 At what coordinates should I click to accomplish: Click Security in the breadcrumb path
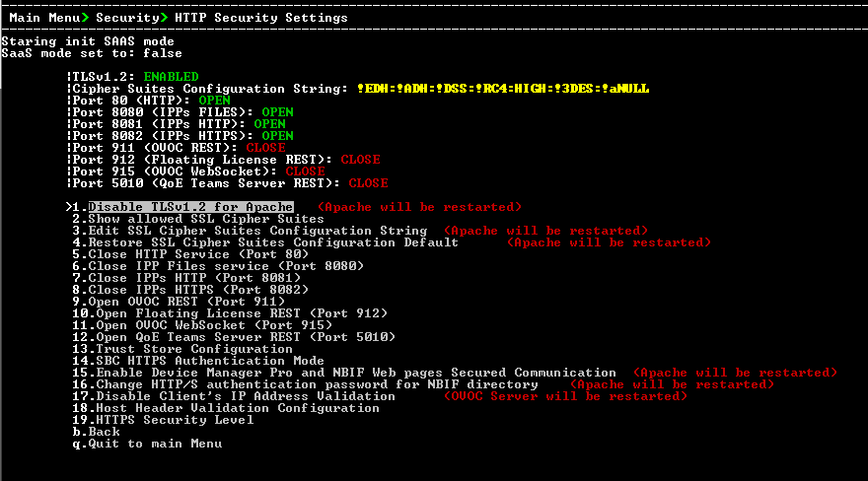click(x=126, y=18)
